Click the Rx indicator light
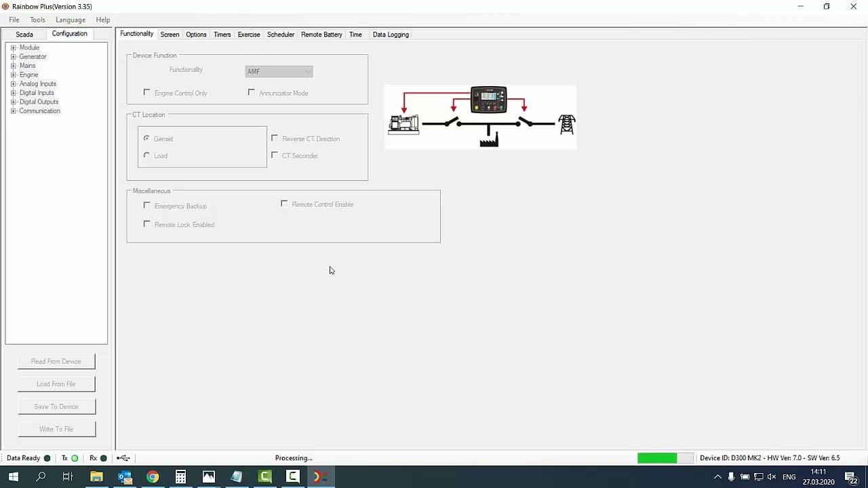 click(x=103, y=458)
